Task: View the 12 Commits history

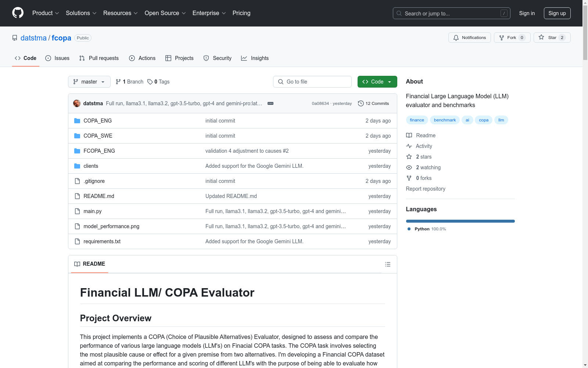Action: click(x=373, y=103)
